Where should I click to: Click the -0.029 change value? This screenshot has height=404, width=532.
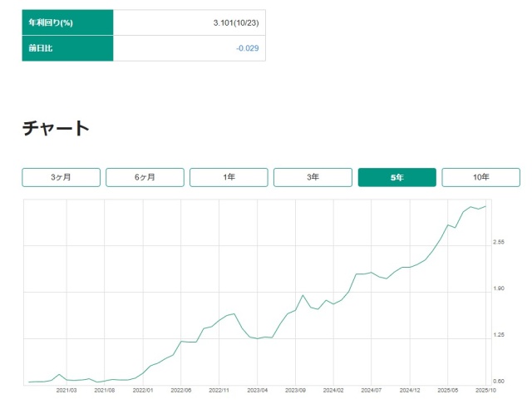(x=247, y=48)
